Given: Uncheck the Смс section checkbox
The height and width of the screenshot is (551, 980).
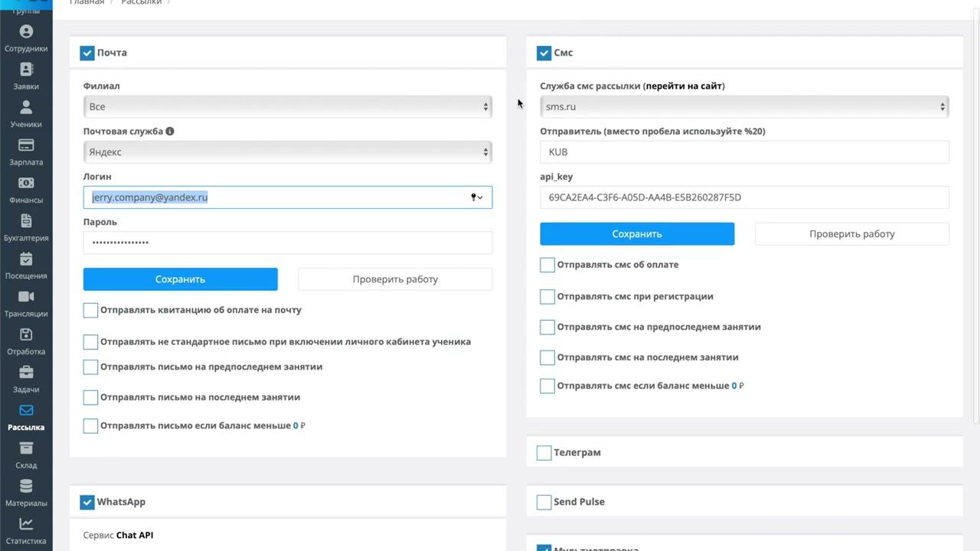Looking at the screenshot, I should [x=544, y=53].
